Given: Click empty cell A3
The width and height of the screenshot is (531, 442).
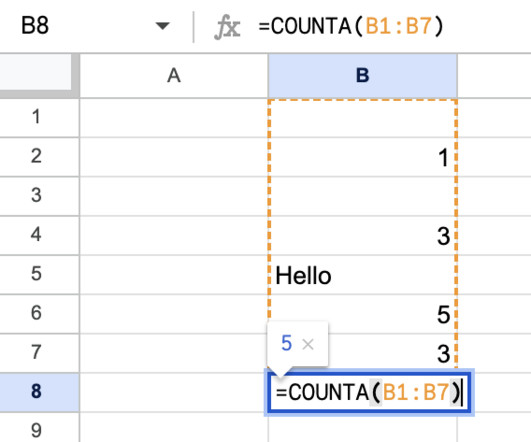Looking at the screenshot, I should pos(174,196).
